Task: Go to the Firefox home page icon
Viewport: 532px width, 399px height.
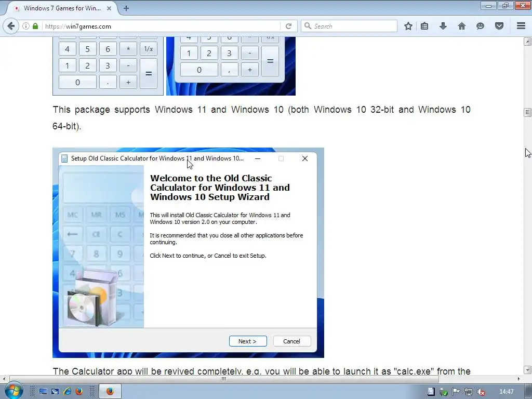Action: click(x=462, y=26)
